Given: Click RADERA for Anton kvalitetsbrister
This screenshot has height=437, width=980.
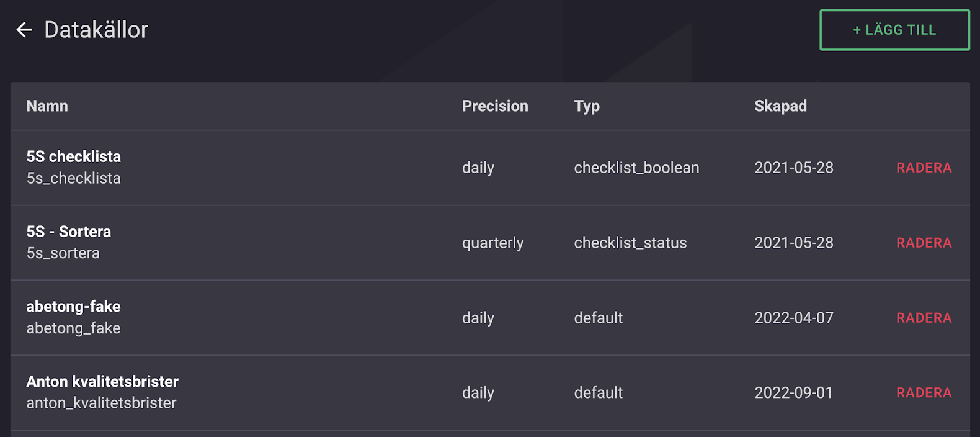Looking at the screenshot, I should click(924, 393).
